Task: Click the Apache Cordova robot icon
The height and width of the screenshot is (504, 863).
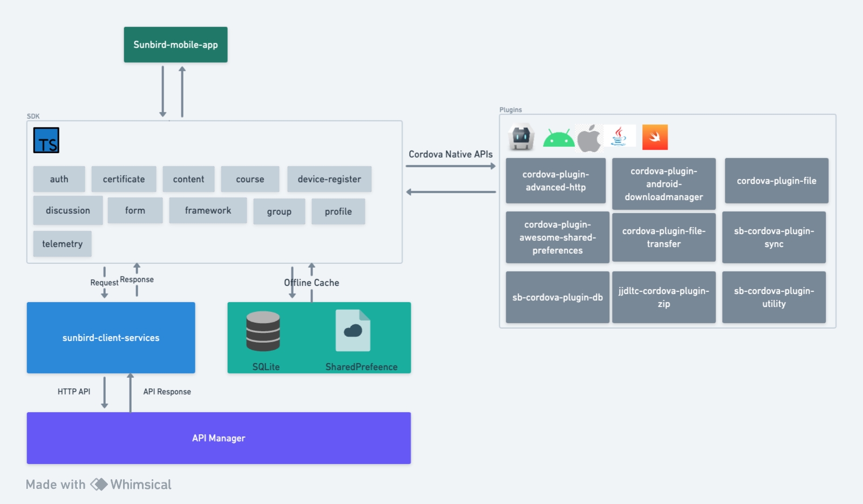Action: (x=521, y=137)
